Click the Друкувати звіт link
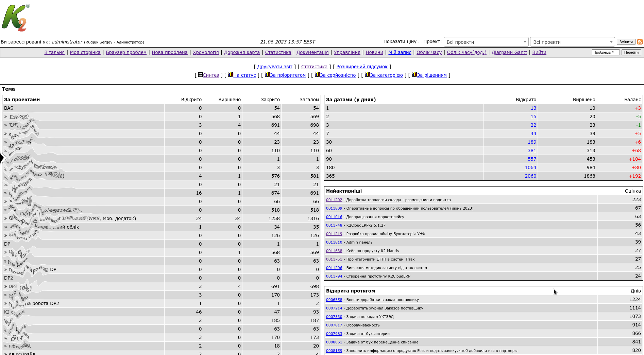 tap(275, 67)
